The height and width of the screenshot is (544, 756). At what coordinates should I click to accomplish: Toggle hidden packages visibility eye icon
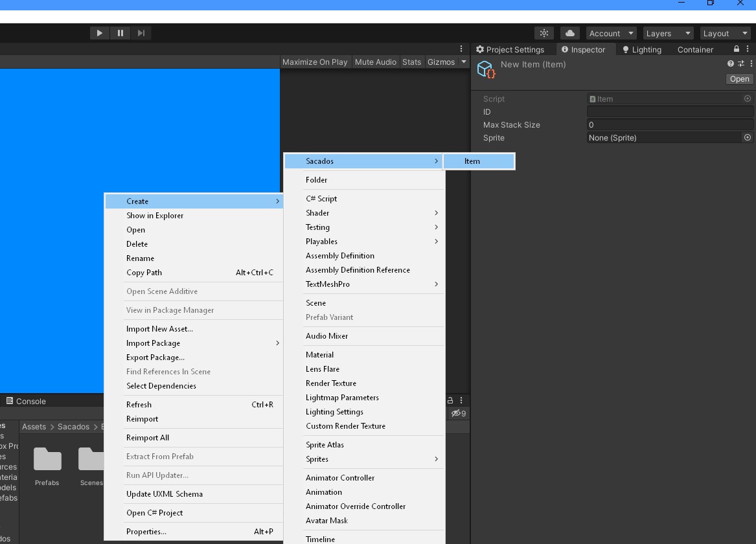(x=459, y=413)
